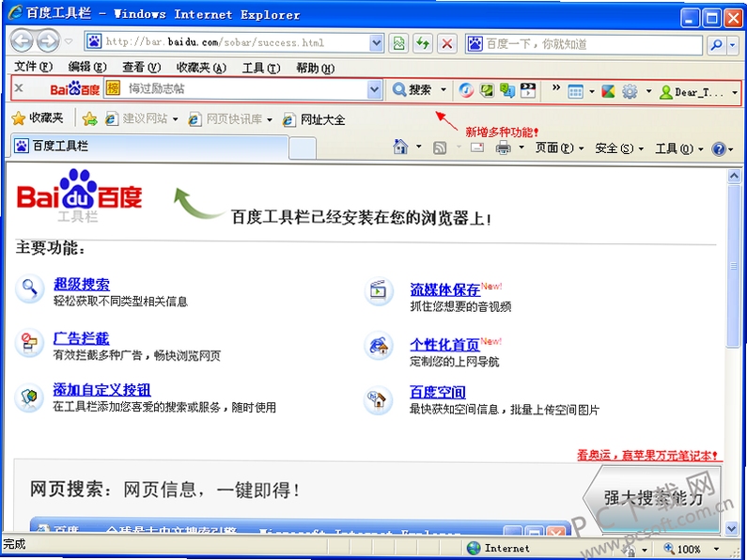Expand hidden toolbar buttons with » chevron
Screen dimensions: 747x560
(x=556, y=87)
